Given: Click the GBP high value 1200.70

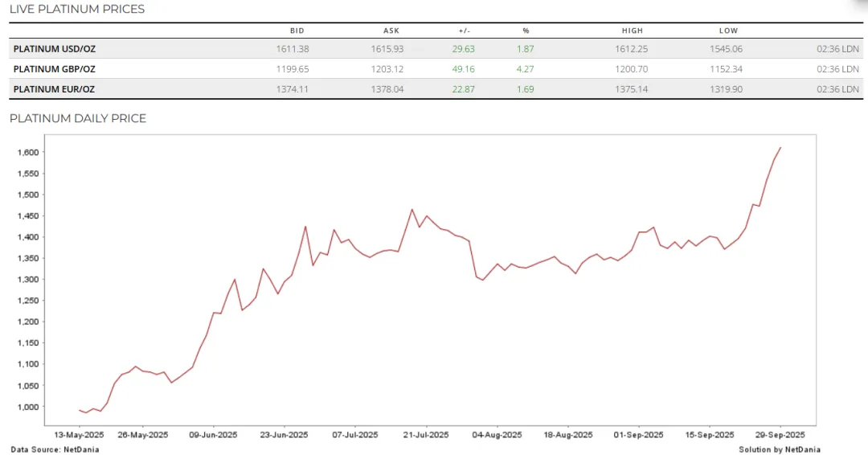Looking at the screenshot, I should click(631, 69).
